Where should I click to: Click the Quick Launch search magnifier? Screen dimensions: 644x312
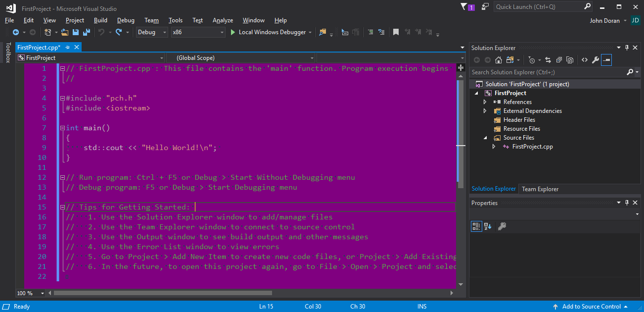point(587,6)
